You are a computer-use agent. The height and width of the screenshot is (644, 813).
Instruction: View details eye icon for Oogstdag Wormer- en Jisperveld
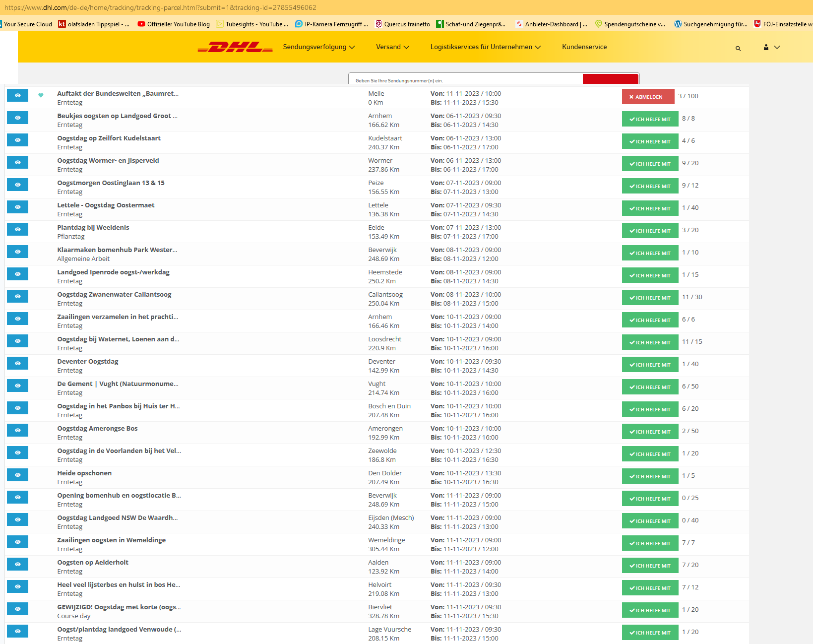tap(17, 162)
